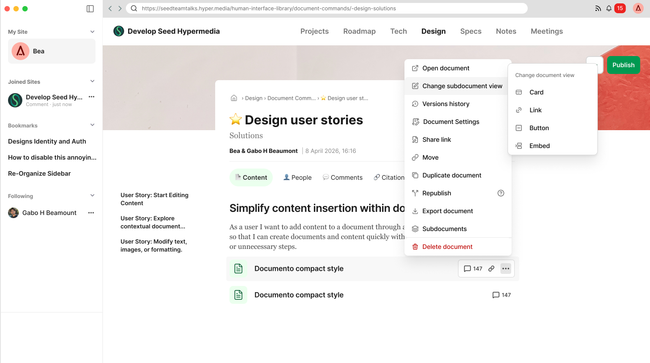This screenshot has width=650, height=363.
Task: Collapse the Bookmarks section chevron
Action: (92, 125)
